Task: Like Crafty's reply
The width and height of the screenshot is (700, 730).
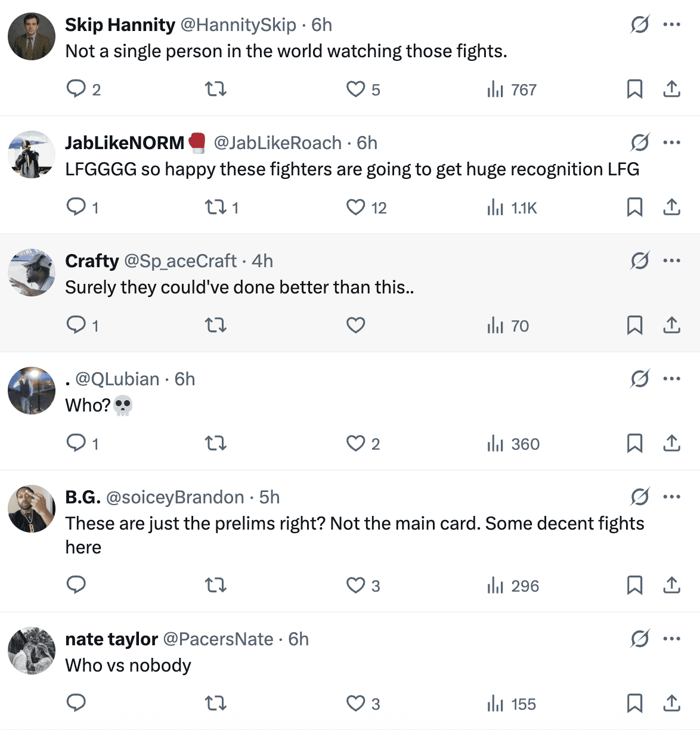Action: 355,325
